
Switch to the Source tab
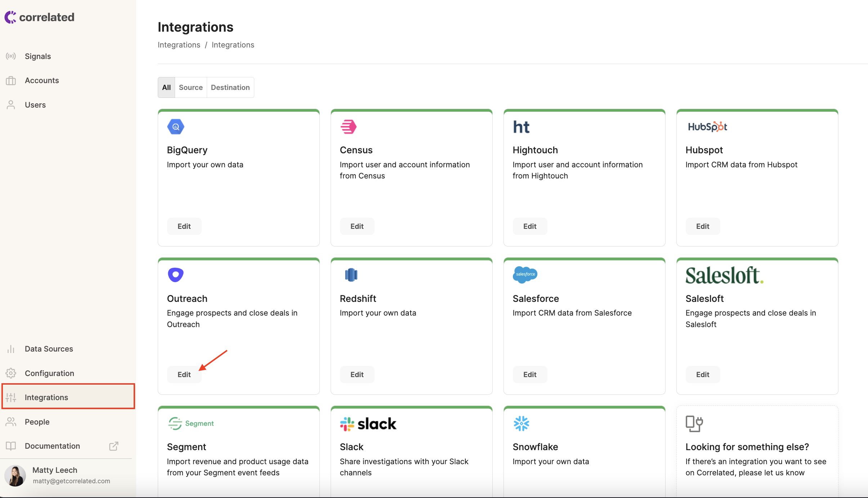[191, 87]
